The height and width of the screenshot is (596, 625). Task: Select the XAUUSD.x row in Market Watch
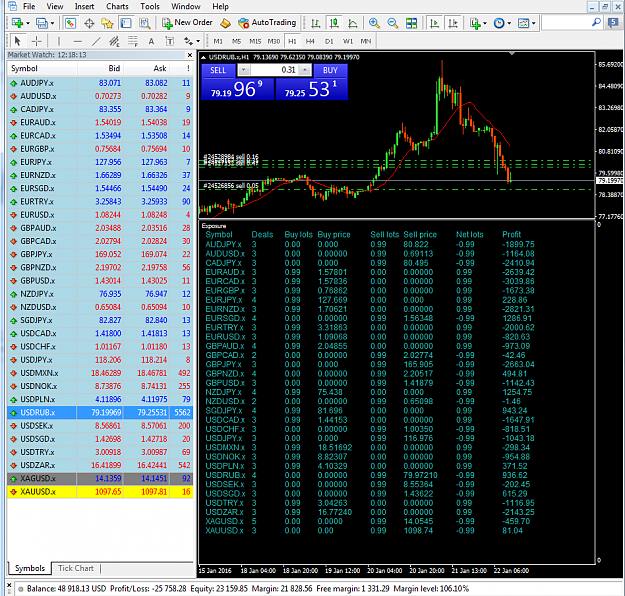click(x=100, y=492)
